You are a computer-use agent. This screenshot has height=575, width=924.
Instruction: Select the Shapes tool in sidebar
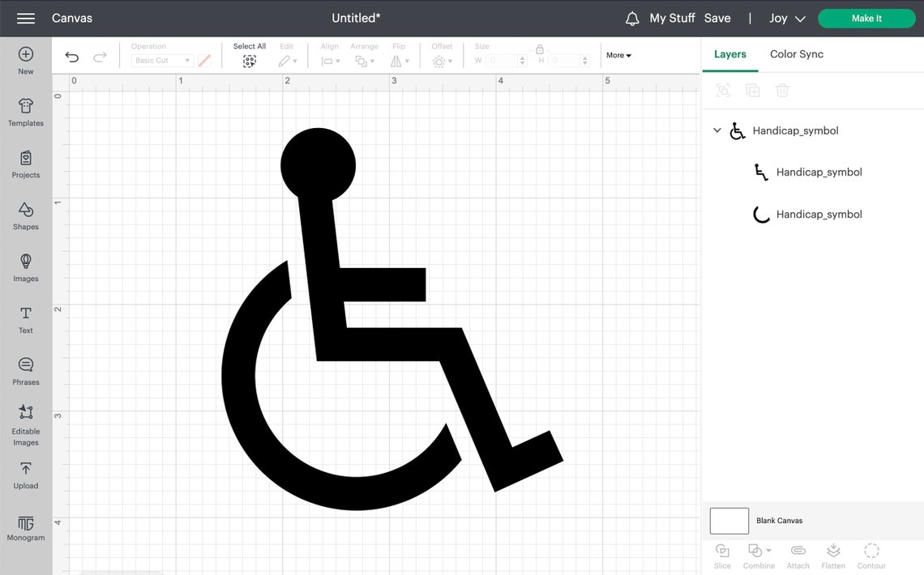tap(25, 215)
